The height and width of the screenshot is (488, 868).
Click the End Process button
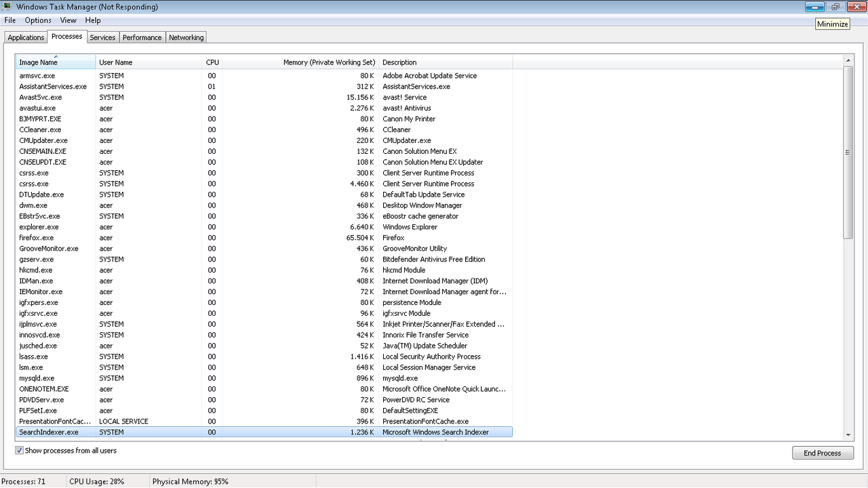(823, 453)
